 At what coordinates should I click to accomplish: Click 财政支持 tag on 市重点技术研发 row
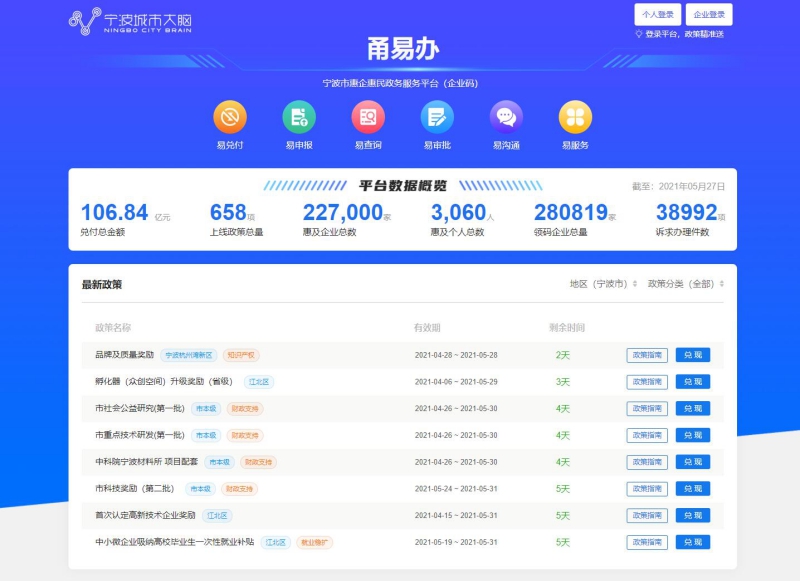(x=245, y=436)
